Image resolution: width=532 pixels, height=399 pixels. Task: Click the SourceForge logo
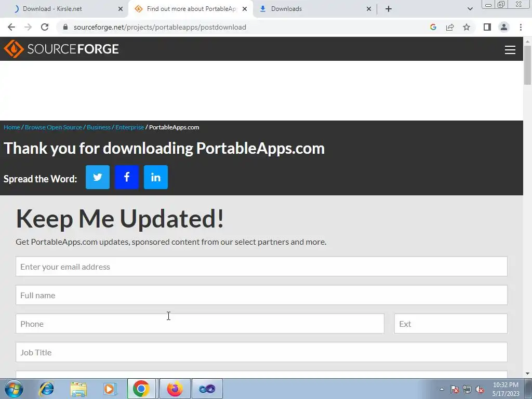tap(61, 49)
